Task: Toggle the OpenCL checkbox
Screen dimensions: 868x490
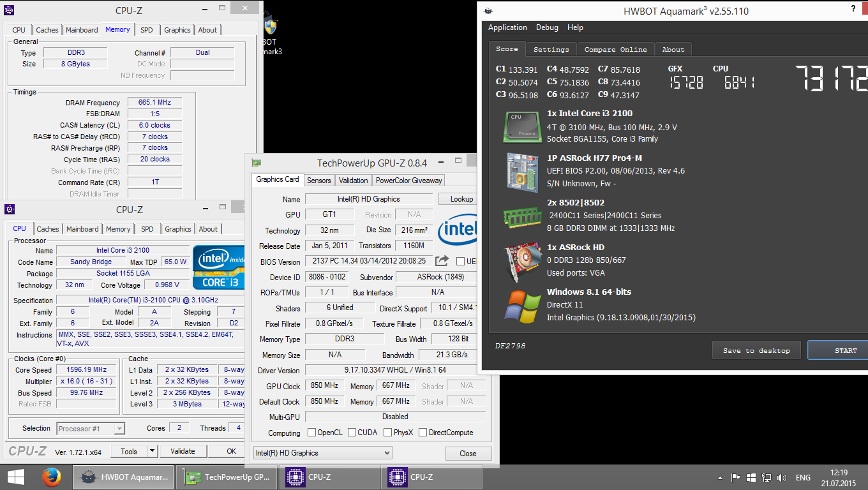Action: tap(311, 432)
